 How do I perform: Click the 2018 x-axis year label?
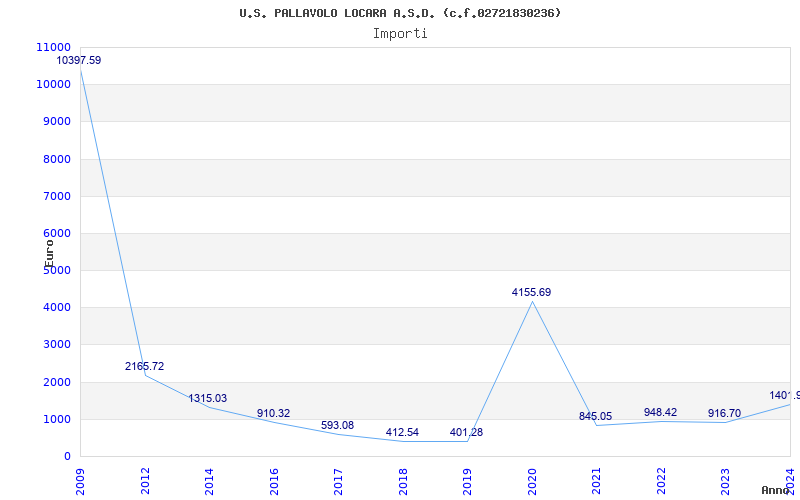pyautogui.click(x=403, y=481)
